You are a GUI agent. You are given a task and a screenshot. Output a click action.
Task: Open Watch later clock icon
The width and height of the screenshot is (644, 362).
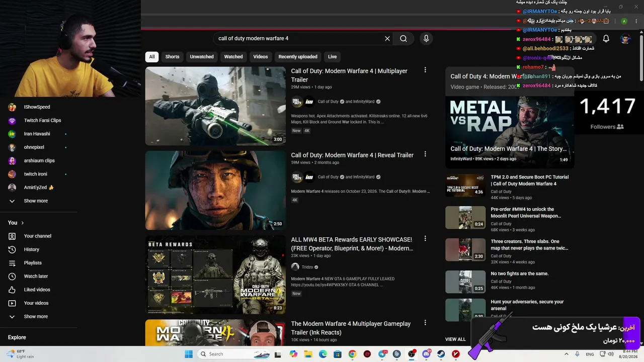pos(12,277)
